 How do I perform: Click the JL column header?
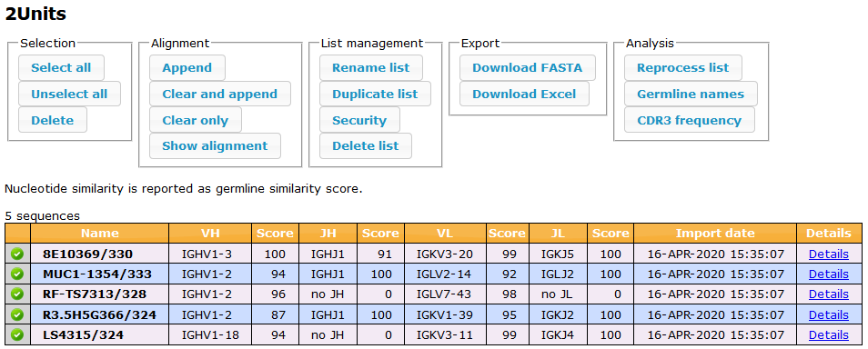[x=559, y=234]
